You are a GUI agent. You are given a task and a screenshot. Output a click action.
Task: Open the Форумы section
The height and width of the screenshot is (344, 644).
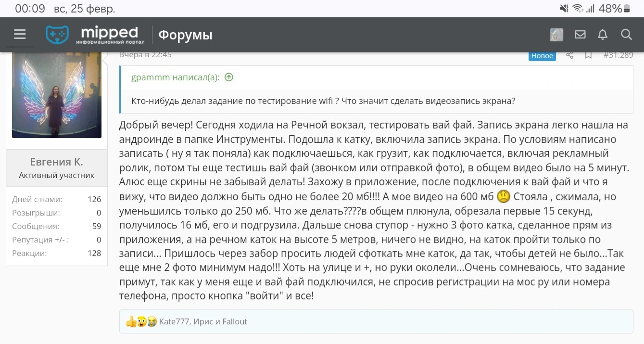point(185,35)
